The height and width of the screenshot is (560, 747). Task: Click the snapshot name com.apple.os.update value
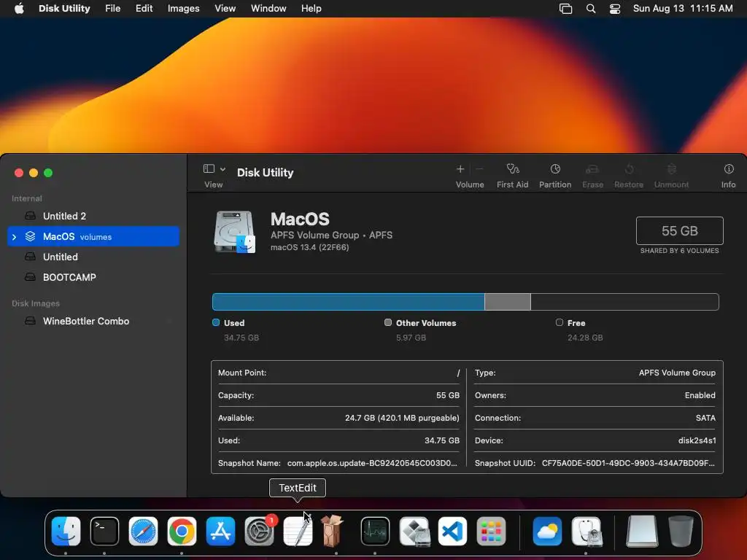[372, 463]
